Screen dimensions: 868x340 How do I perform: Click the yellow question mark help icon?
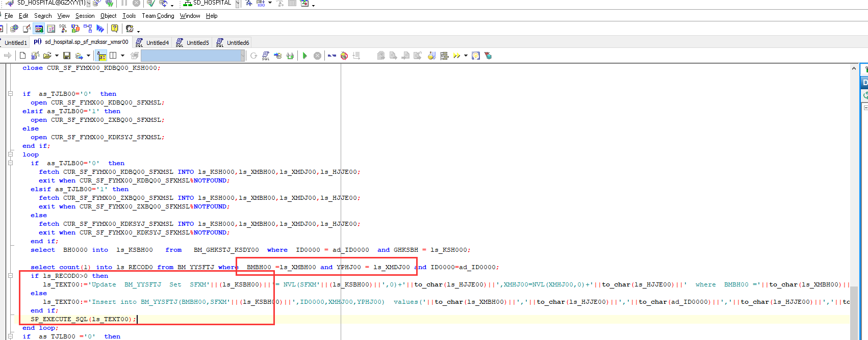(115, 29)
